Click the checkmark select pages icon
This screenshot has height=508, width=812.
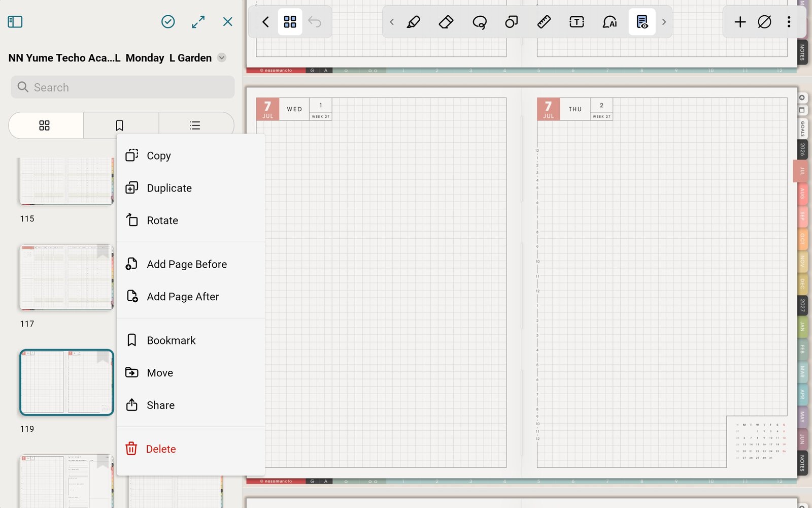pos(168,22)
